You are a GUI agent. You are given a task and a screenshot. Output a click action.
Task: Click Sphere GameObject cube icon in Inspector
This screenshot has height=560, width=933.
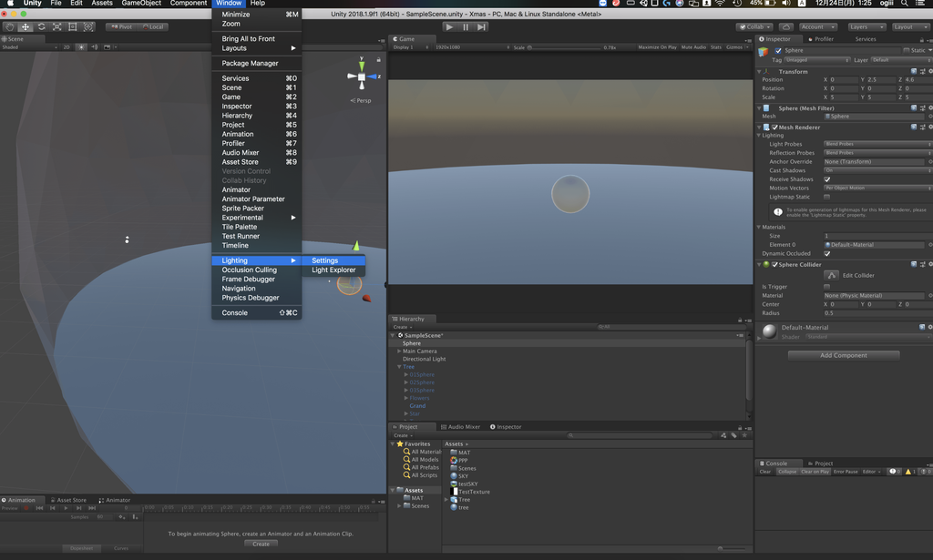[764, 52]
